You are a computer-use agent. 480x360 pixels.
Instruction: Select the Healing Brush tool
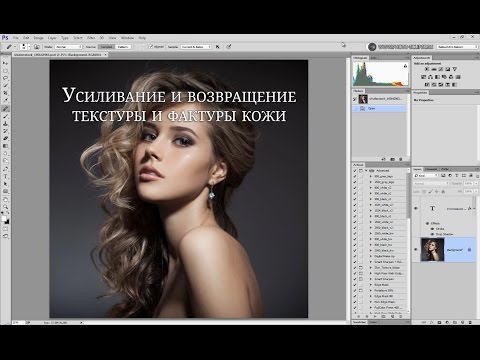pyautogui.click(x=6, y=109)
